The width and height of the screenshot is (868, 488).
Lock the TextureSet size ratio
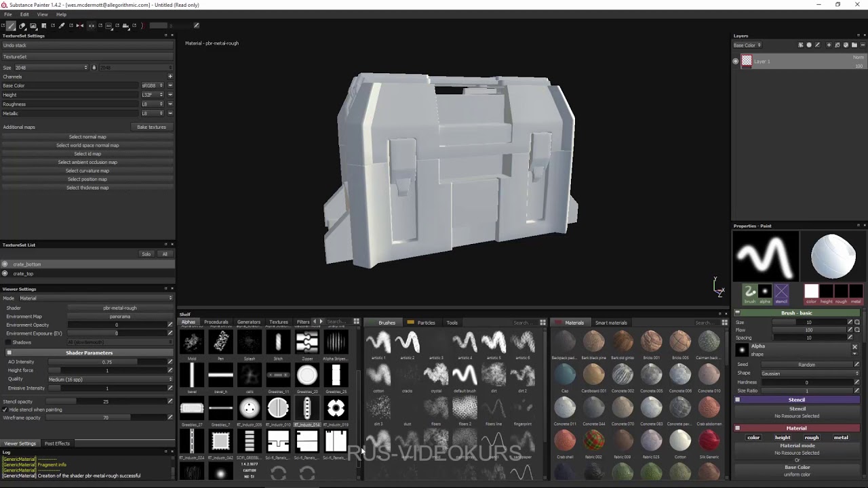[94, 68]
